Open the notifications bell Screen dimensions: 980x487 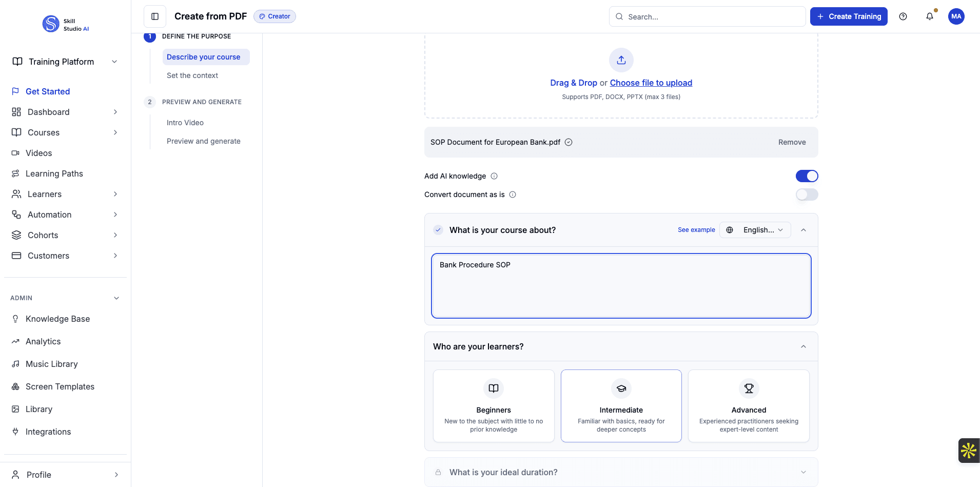tap(930, 16)
